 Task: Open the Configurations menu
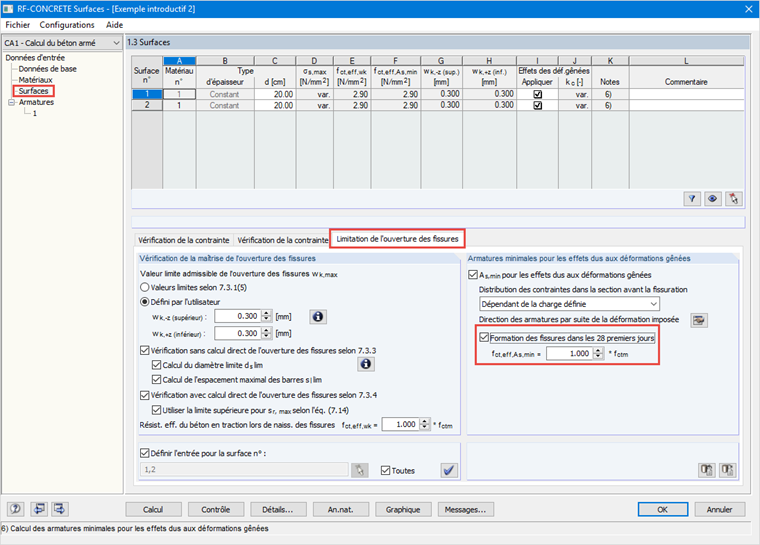click(67, 25)
